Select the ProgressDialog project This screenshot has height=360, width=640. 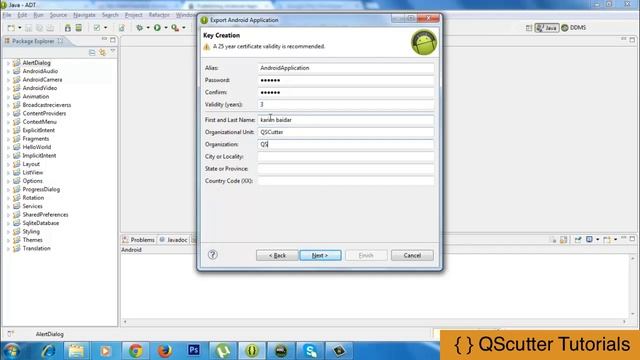(41, 189)
